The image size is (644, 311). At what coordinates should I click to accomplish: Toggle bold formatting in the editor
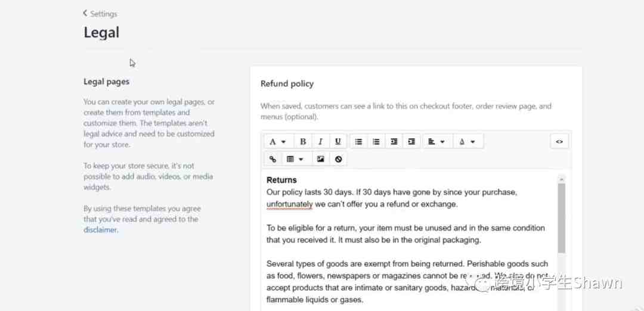point(303,142)
